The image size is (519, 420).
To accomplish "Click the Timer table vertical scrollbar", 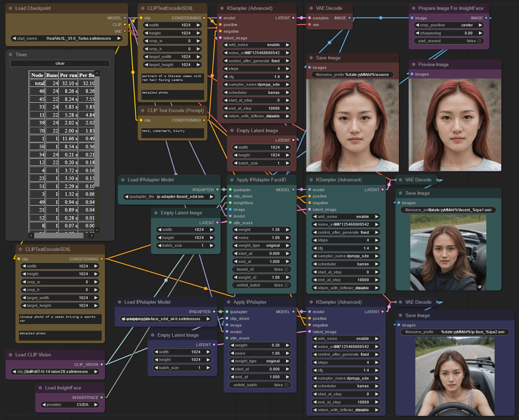I will point(97,132).
